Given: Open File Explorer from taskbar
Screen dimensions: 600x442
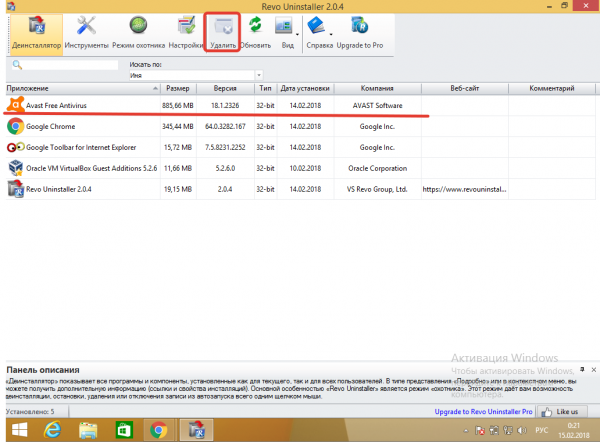Looking at the screenshot, I should click(x=88, y=430).
